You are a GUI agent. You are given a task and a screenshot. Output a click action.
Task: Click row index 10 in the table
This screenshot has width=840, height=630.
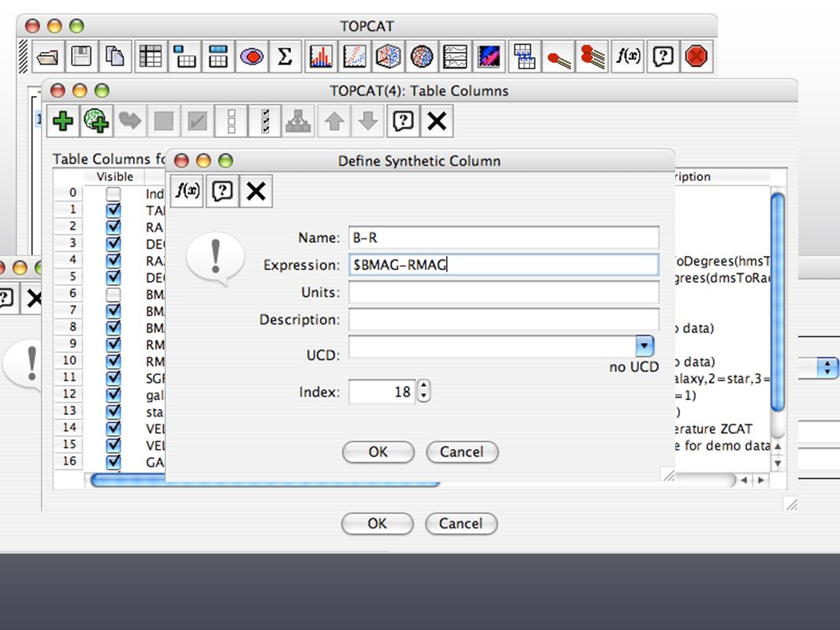tap(69, 360)
